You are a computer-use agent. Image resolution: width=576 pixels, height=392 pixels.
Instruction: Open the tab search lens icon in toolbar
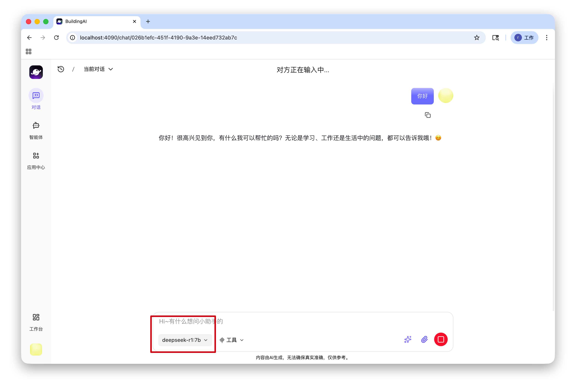tap(495, 38)
